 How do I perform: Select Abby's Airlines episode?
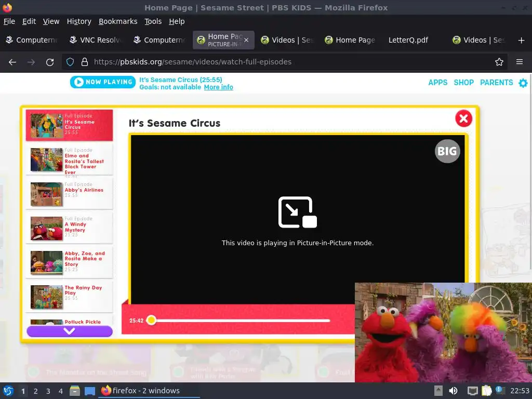pos(69,194)
